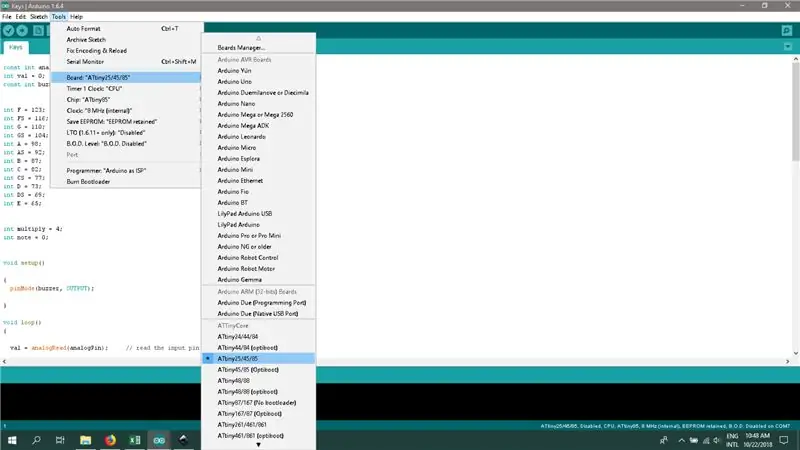Select Arduino Due (Programming Port) board
The width and height of the screenshot is (800, 450).
pyautogui.click(x=259, y=303)
